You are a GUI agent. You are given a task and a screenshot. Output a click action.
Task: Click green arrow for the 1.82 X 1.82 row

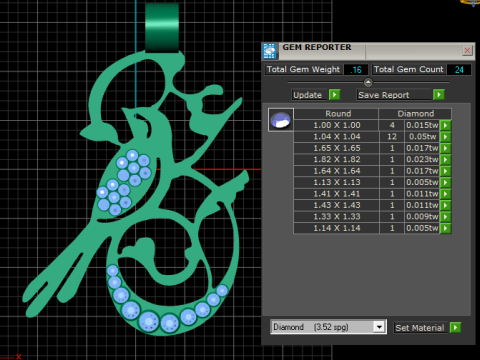tap(446, 160)
